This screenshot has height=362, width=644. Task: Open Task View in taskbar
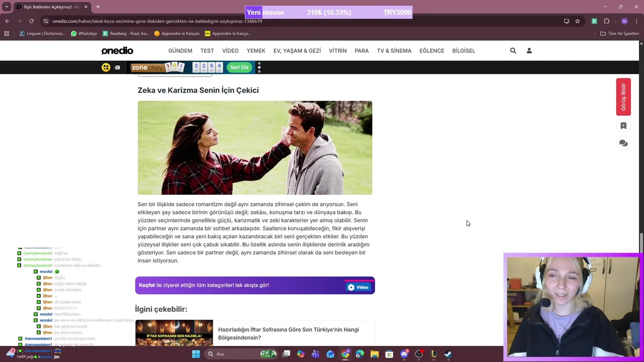click(286, 354)
